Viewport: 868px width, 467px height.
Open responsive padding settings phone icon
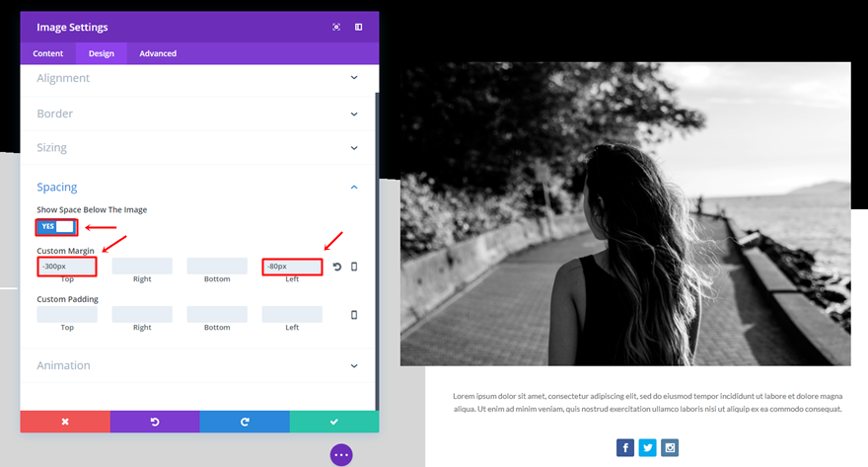354,315
